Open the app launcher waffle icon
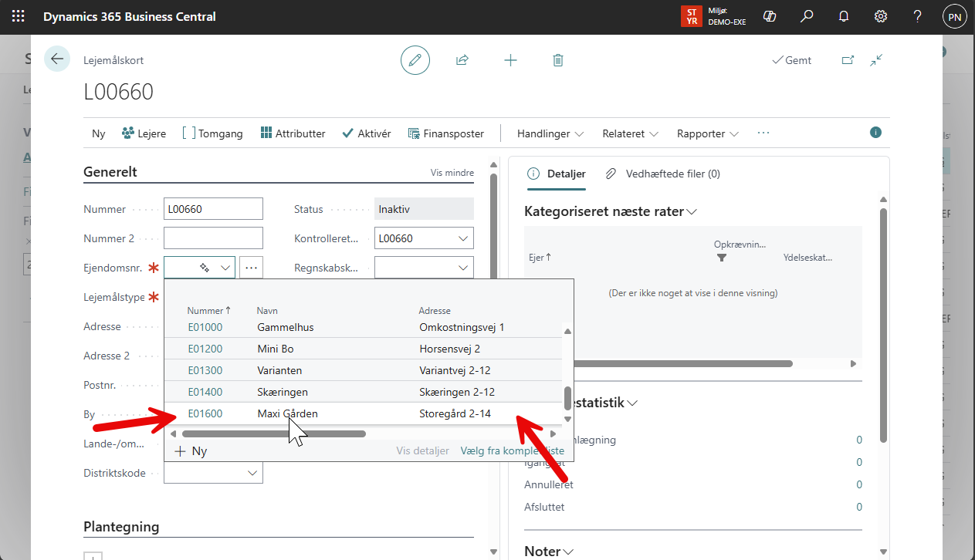 tap(18, 16)
